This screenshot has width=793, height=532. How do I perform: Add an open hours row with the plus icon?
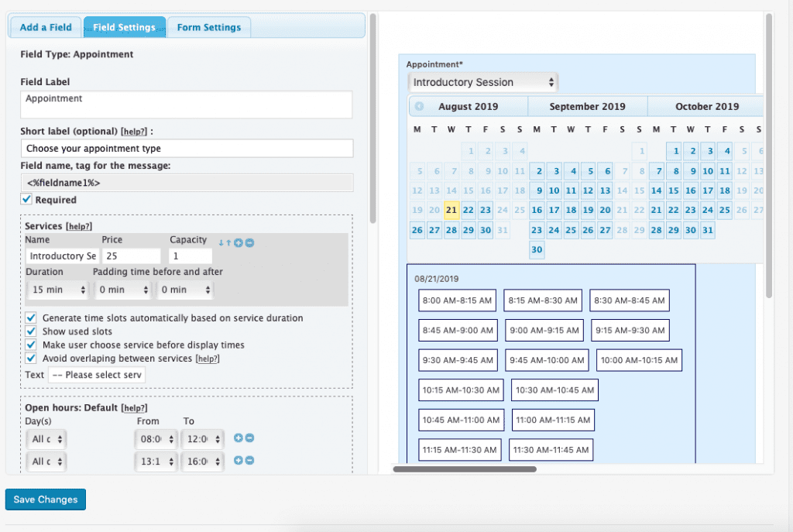pos(238,438)
